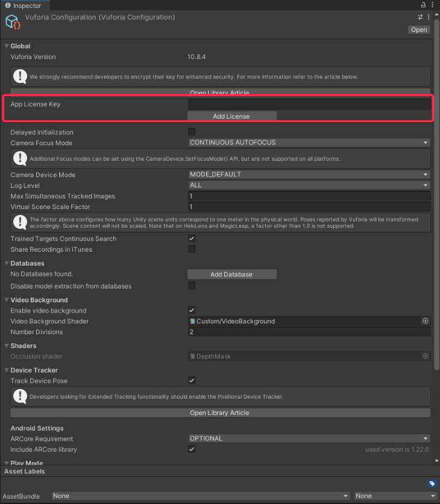Click the Add Database button

click(x=232, y=274)
